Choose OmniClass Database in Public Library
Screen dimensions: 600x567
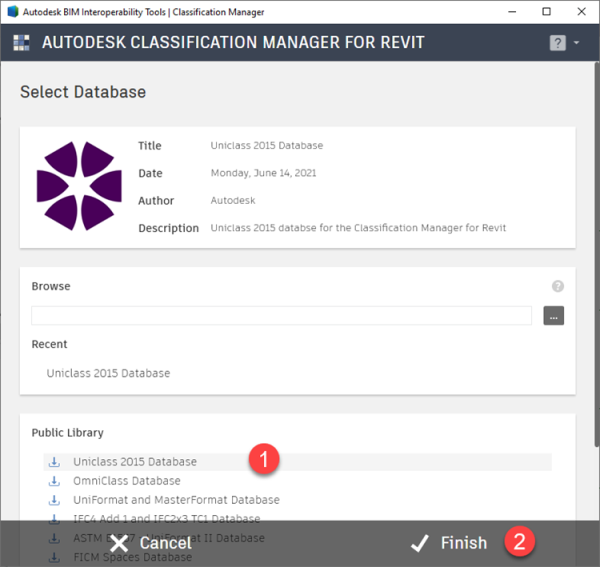(x=127, y=481)
